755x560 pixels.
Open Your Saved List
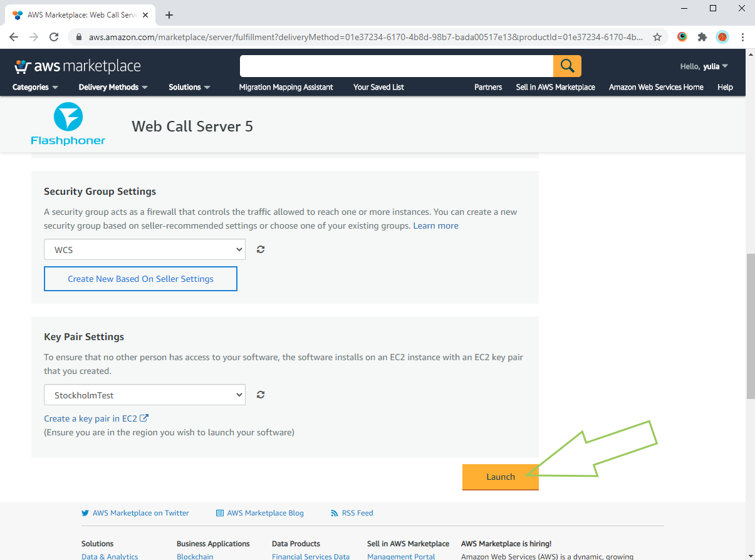(x=378, y=87)
